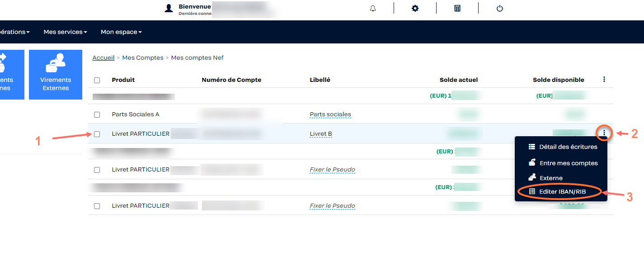This screenshot has width=644, height=267.
Task: Open the Opérations dropdown in navigation bar
Action: pyautogui.click(x=15, y=32)
